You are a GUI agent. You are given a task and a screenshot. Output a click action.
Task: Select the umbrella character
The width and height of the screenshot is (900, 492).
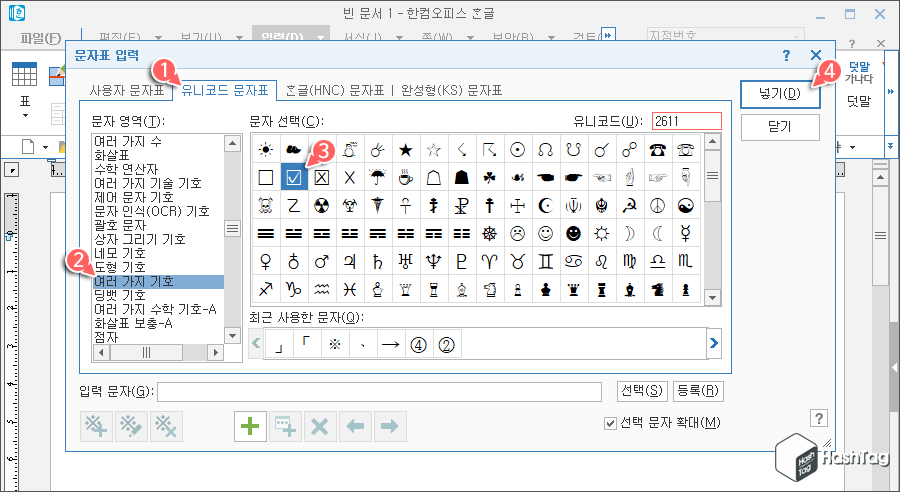(378, 177)
